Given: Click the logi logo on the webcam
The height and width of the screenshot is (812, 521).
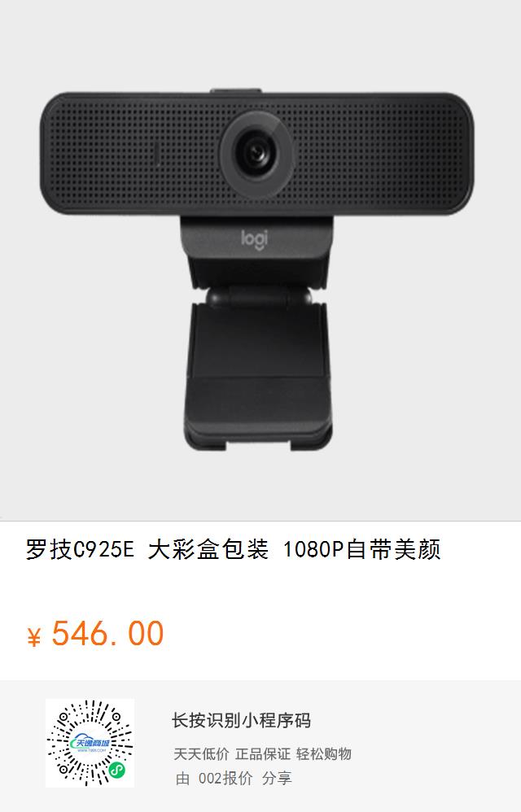Looking at the screenshot, I should [x=254, y=239].
